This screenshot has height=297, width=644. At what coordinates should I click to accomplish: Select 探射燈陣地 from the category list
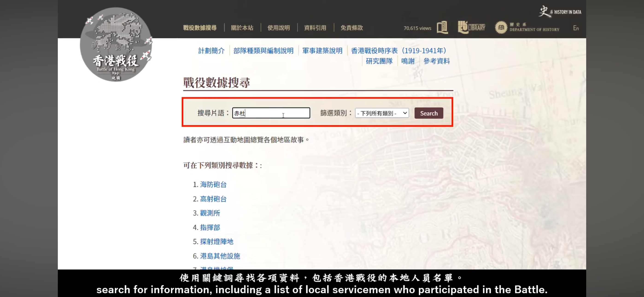coord(217,242)
